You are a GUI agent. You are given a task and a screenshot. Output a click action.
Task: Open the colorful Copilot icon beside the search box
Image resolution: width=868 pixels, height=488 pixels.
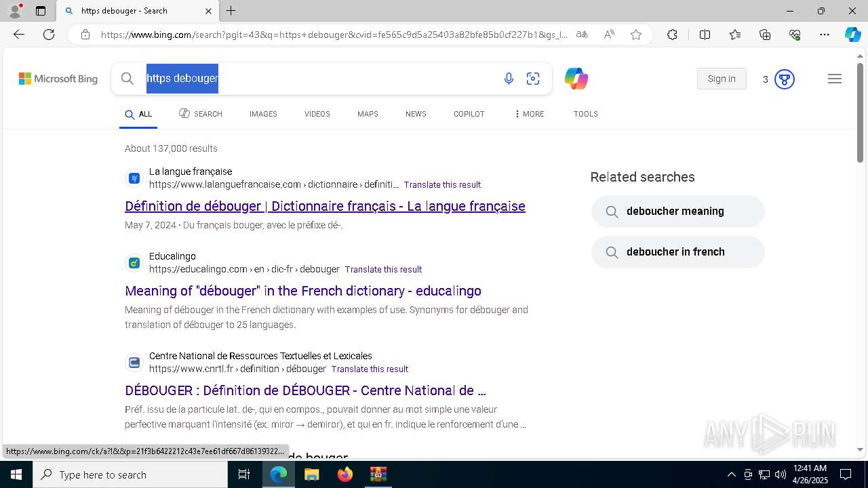576,79
